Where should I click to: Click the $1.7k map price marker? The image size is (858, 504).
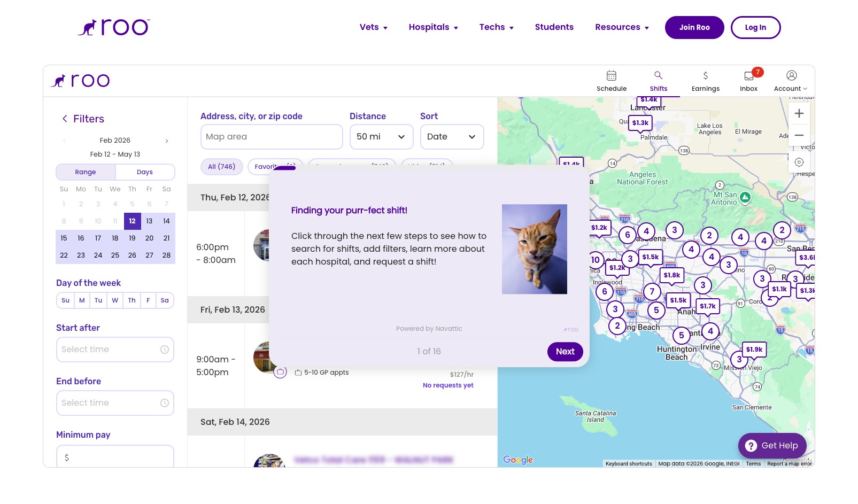pos(708,307)
